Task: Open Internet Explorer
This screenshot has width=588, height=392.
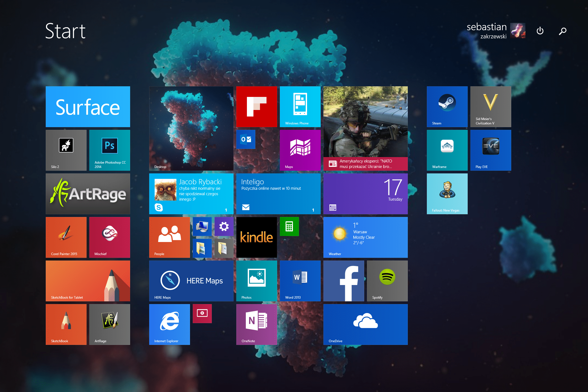Action: (170, 324)
